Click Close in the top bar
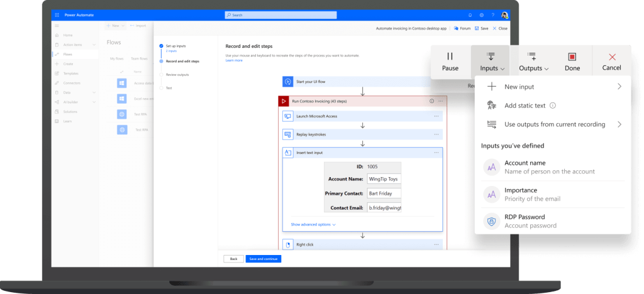The height and width of the screenshot is (294, 644). (x=500, y=28)
